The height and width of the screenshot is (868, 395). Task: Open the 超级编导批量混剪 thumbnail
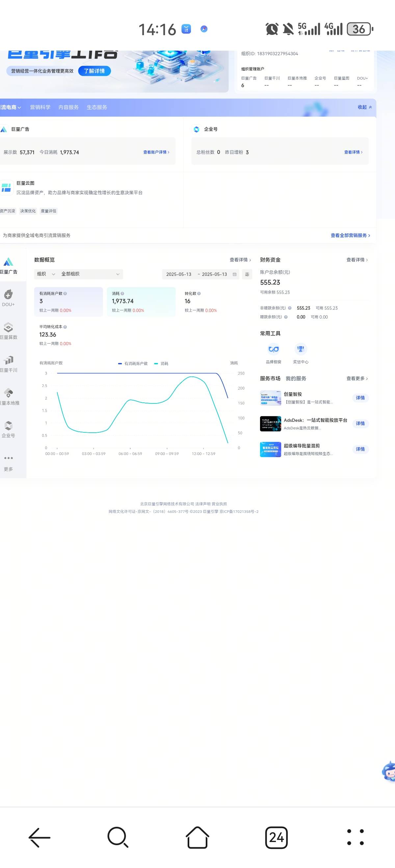pos(271,449)
